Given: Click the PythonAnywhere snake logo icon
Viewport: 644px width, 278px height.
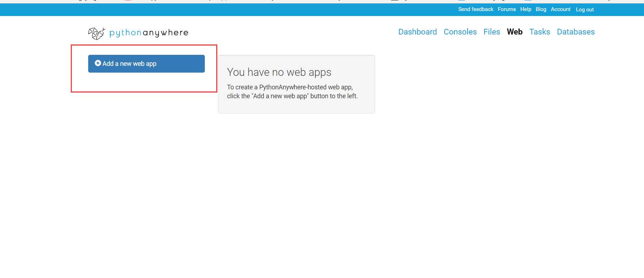Looking at the screenshot, I should click(x=97, y=33).
